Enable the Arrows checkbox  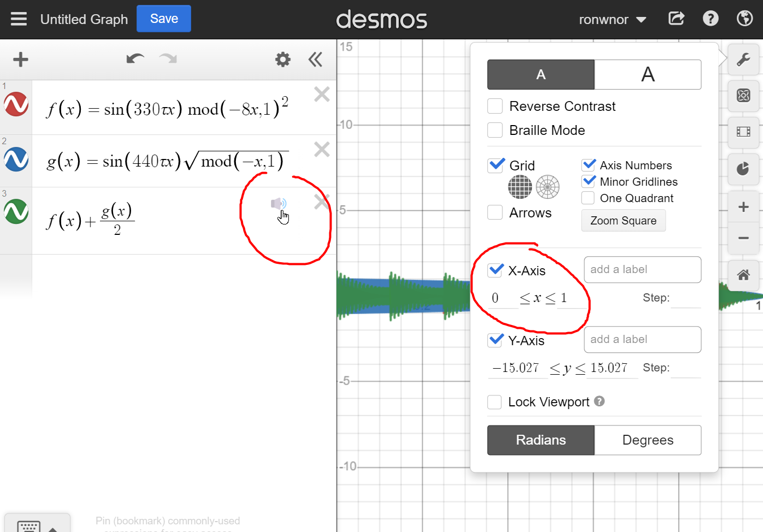click(495, 212)
